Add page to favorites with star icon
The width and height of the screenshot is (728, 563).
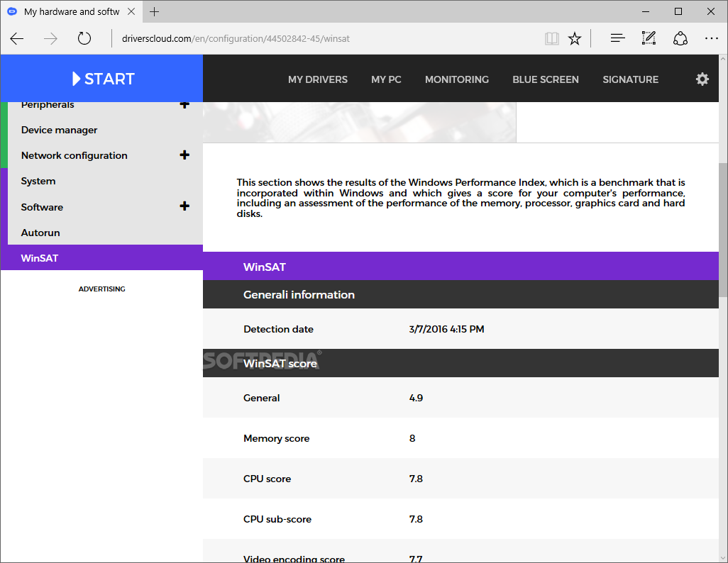point(575,38)
